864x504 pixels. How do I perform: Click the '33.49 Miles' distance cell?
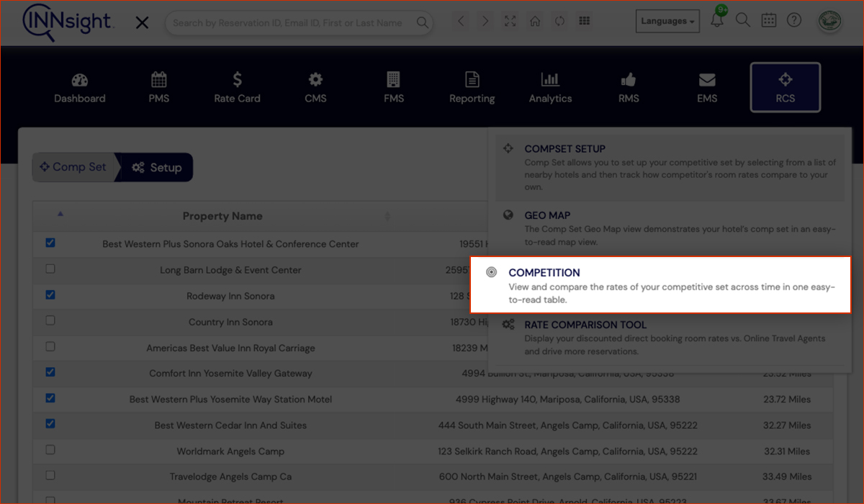point(788,477)
